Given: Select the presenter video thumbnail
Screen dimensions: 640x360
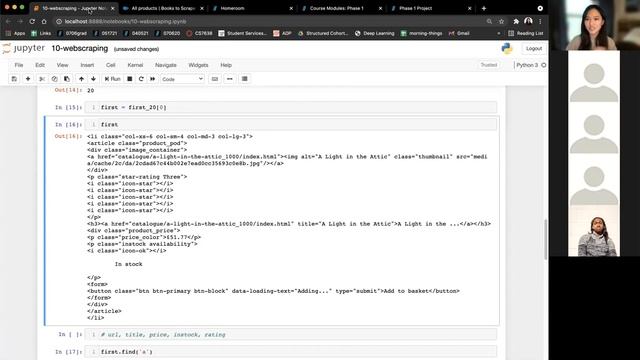Looking at the screenshot, I should pos(594,25).
